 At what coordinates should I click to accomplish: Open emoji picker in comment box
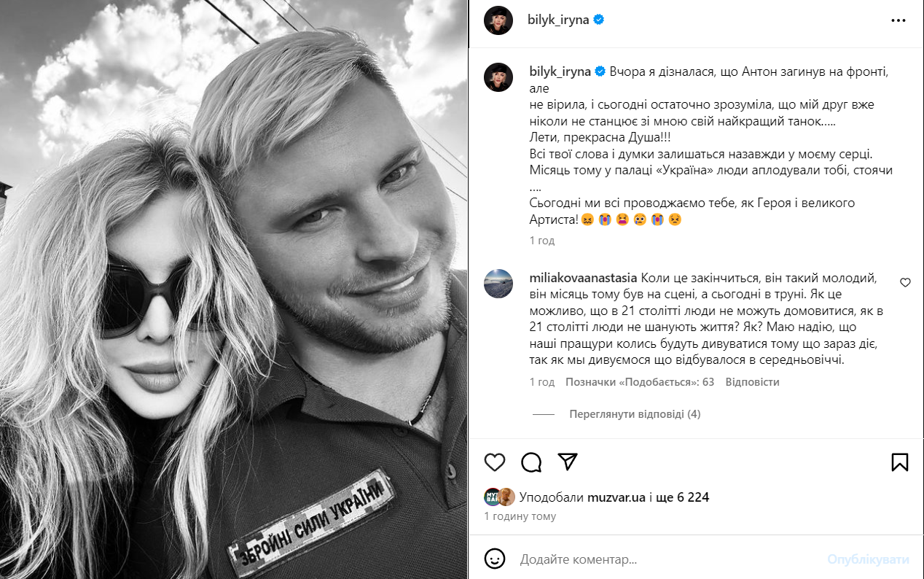pos(495,559)
